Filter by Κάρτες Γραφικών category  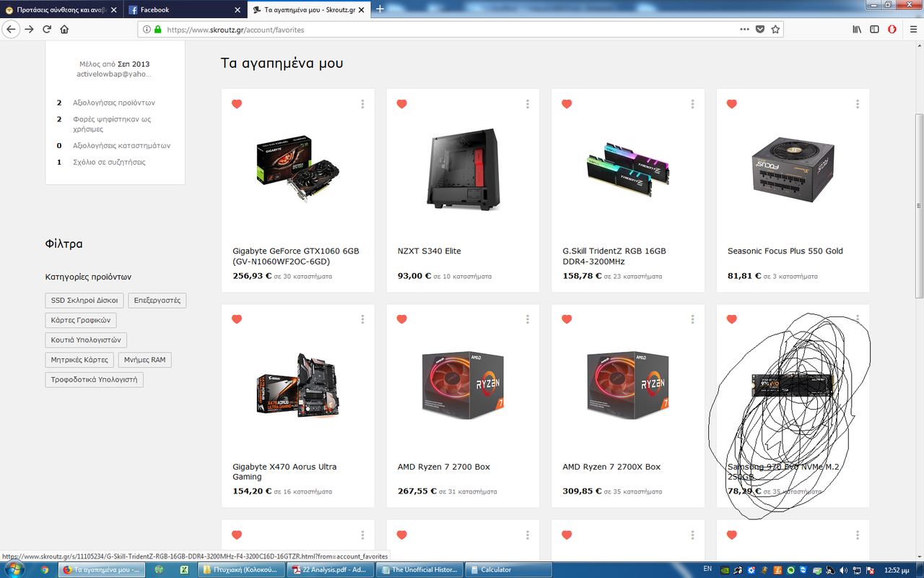click(x=80, y=320)
